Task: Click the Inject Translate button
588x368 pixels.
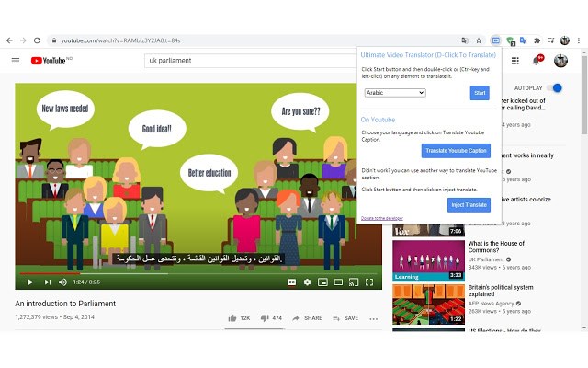Action: [469, 205]
